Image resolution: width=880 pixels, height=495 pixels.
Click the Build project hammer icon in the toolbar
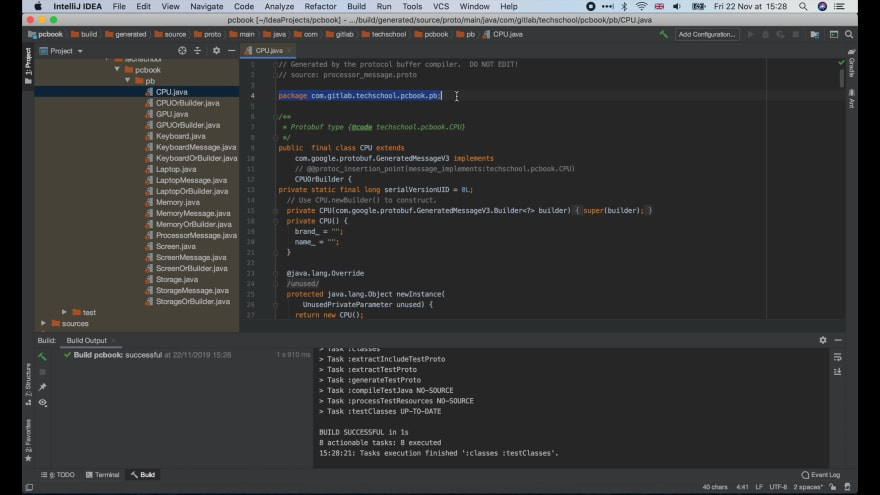663,34
